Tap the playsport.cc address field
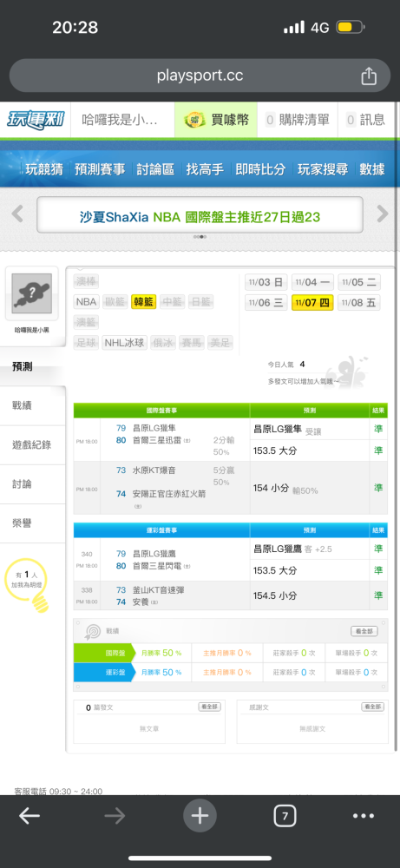Viewport: 400px width, 868px height. point(200,76)
